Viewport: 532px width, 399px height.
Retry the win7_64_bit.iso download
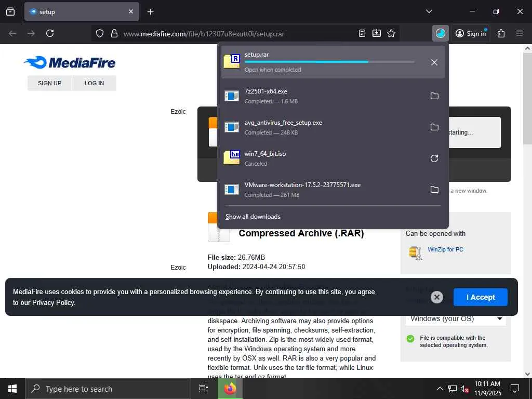coord(434,158)
